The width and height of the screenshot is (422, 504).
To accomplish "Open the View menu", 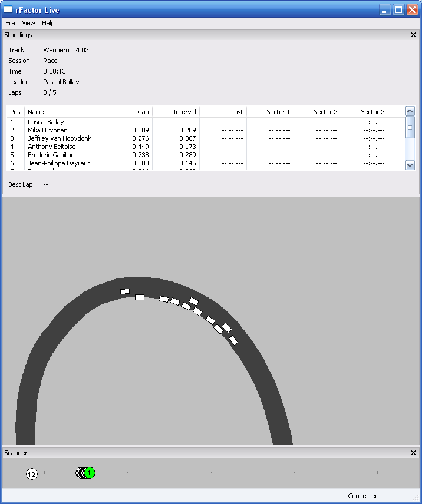I will click(28, 23).
